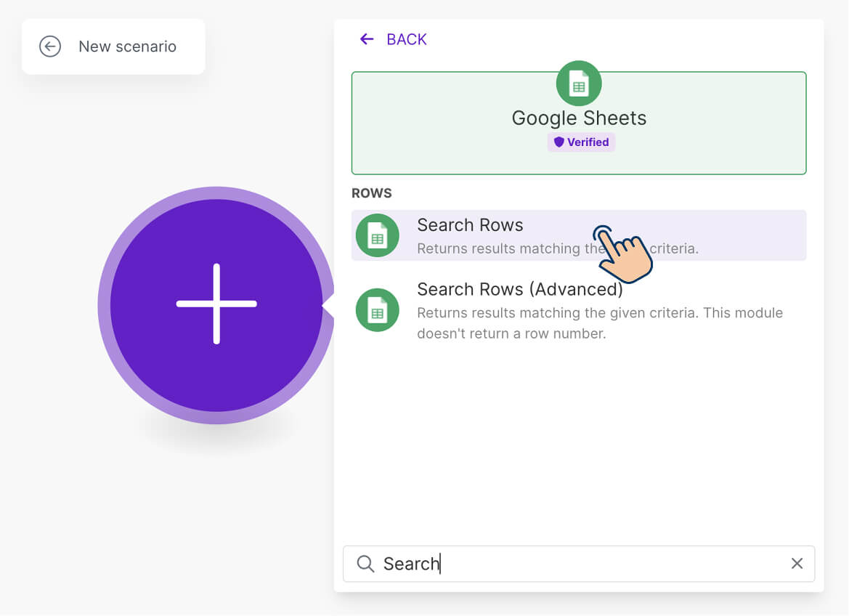The height and width of the screenshot is (616, 849).
Task: Click the ROWS section header
Action: (x=371, y=193)
